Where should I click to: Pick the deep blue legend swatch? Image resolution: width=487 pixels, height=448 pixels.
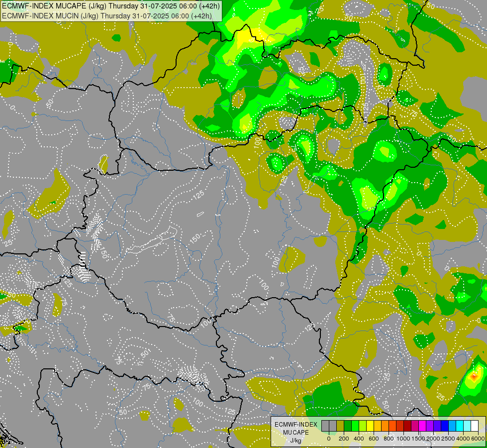pyautogui.click(x=445, y=426)
